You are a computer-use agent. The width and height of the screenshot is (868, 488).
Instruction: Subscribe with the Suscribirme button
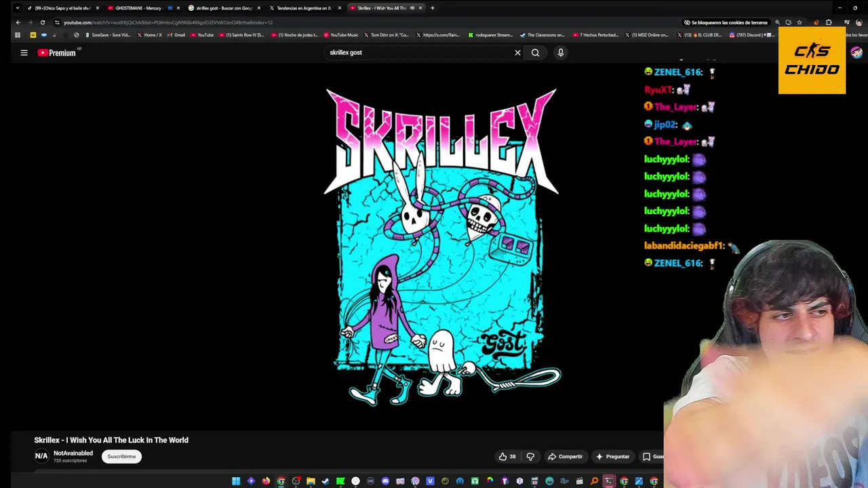pyautogui.click(x=121, y=456)
